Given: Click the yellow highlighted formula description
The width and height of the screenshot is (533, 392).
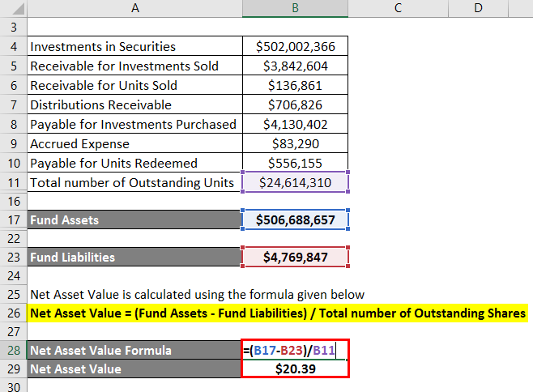Looking at the screenshot, I should coord(278,313).
